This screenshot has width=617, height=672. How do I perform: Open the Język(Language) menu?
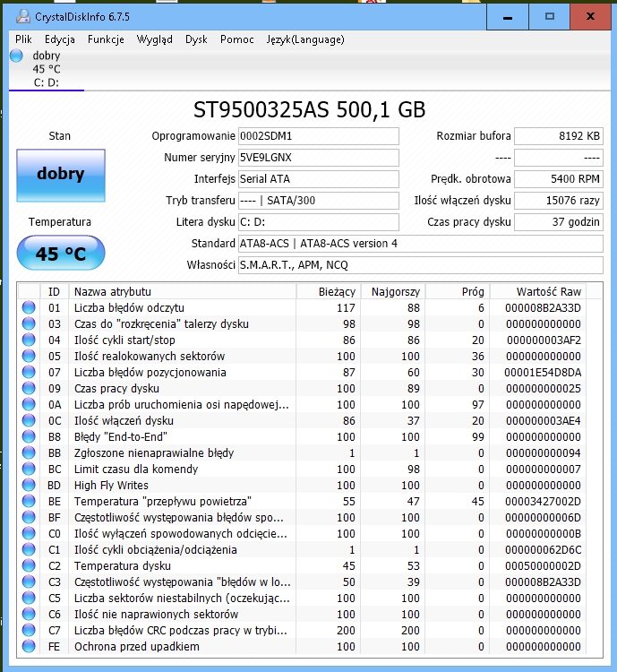[x=305, y=39]
